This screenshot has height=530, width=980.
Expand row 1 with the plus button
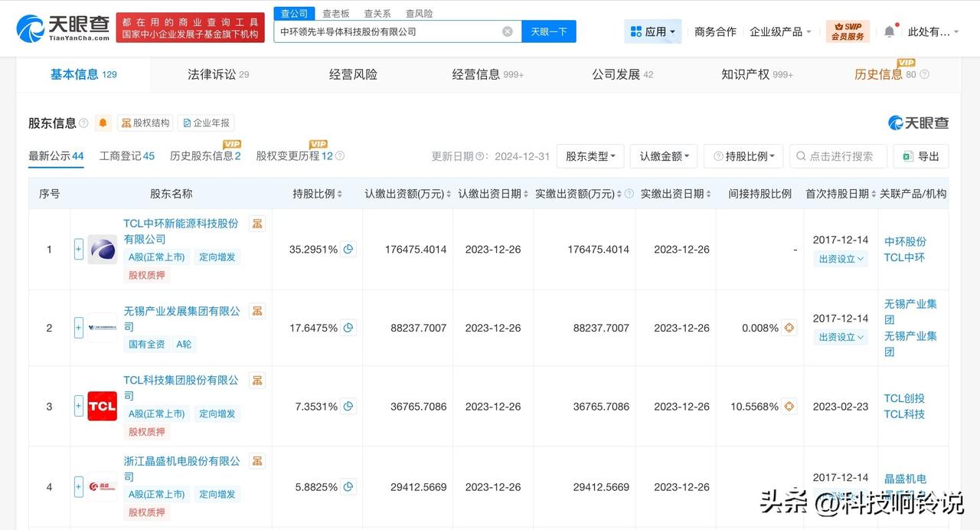(x=78, y=249)
